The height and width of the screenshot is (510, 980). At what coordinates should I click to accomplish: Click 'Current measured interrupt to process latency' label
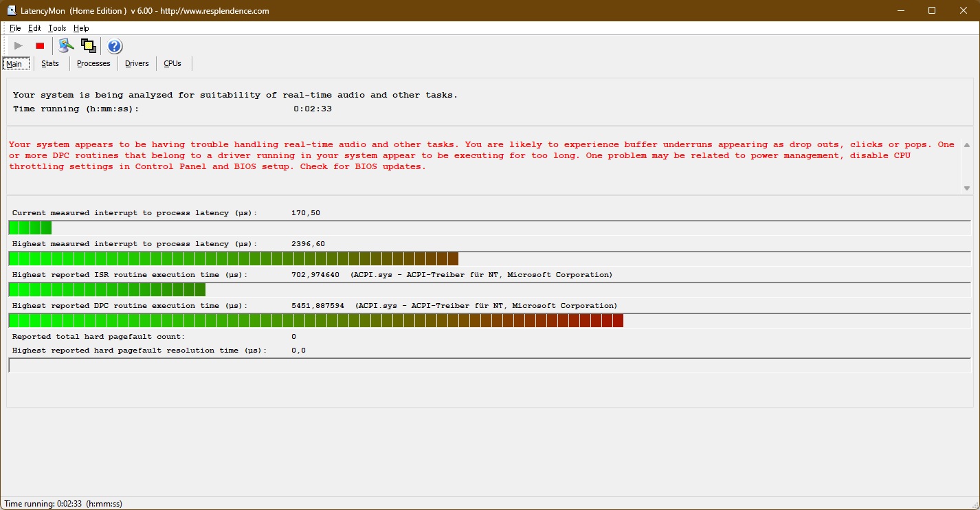tap(135, 213)
